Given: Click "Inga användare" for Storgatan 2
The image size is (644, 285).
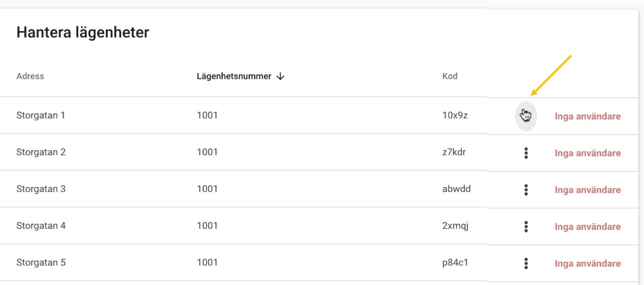Looking at the screenshot, I should (587, 153).
